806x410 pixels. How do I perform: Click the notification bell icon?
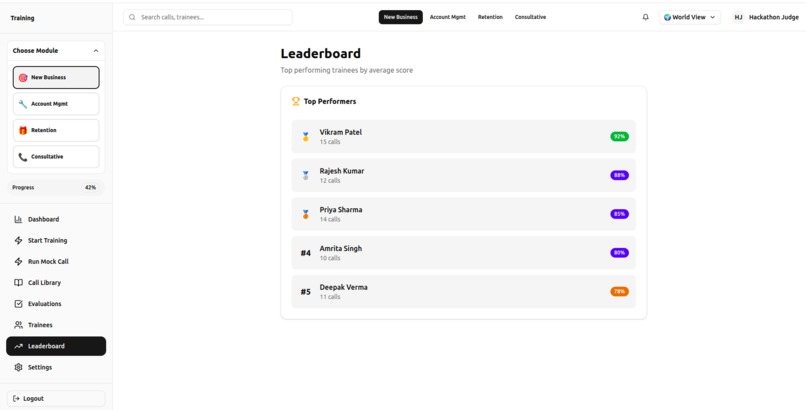pos(646,17)
